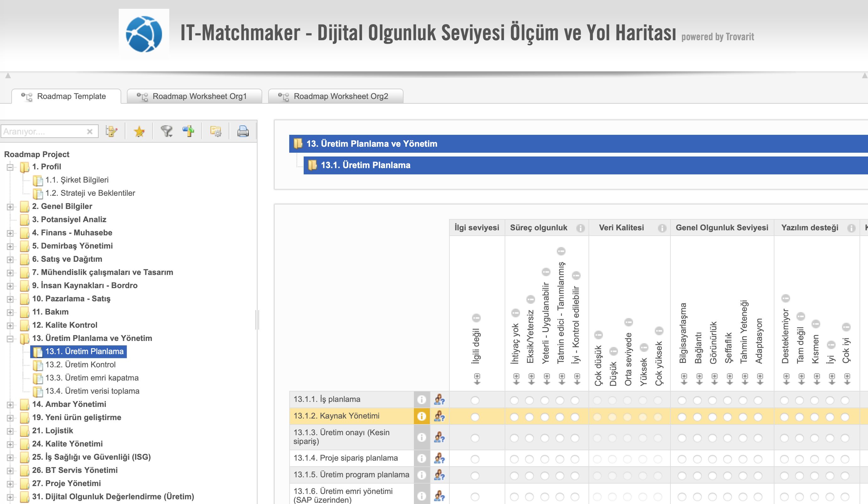This screenshot has width=868, height=504.
Task: Select Çok iyi radio for Üretim program planlama
Action: point(845,476)
